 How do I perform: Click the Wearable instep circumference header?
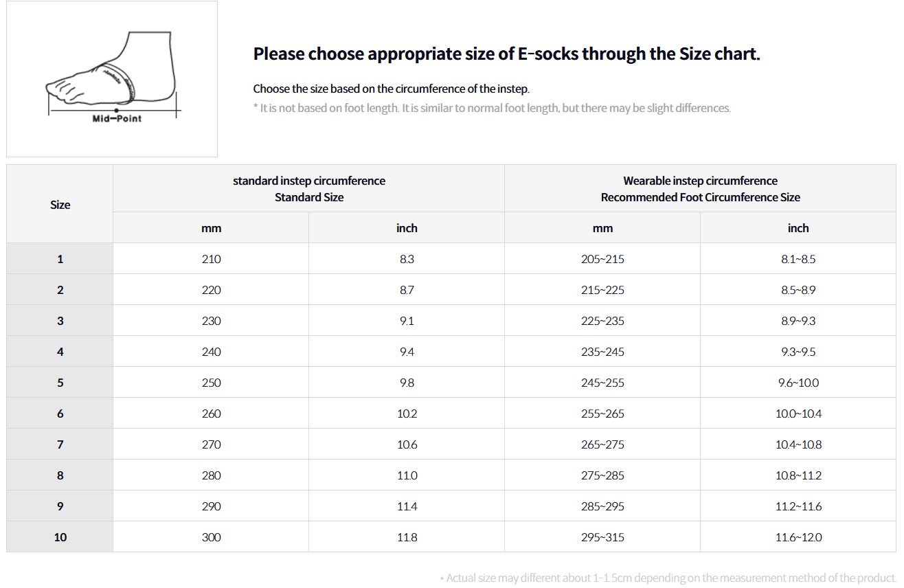pyautogui.click(x=700, y=188)
